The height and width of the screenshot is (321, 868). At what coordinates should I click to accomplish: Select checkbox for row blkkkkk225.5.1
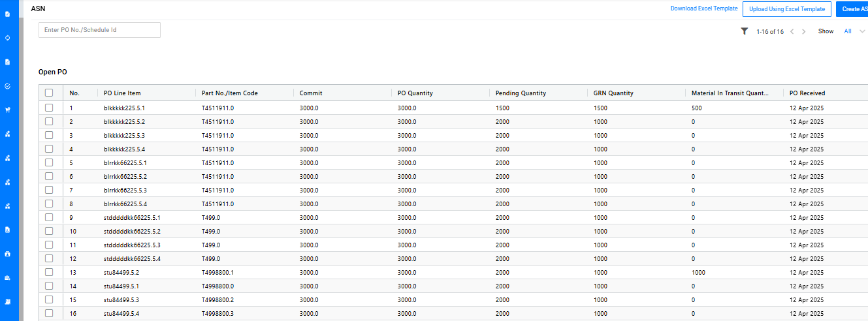coord(49,108)
